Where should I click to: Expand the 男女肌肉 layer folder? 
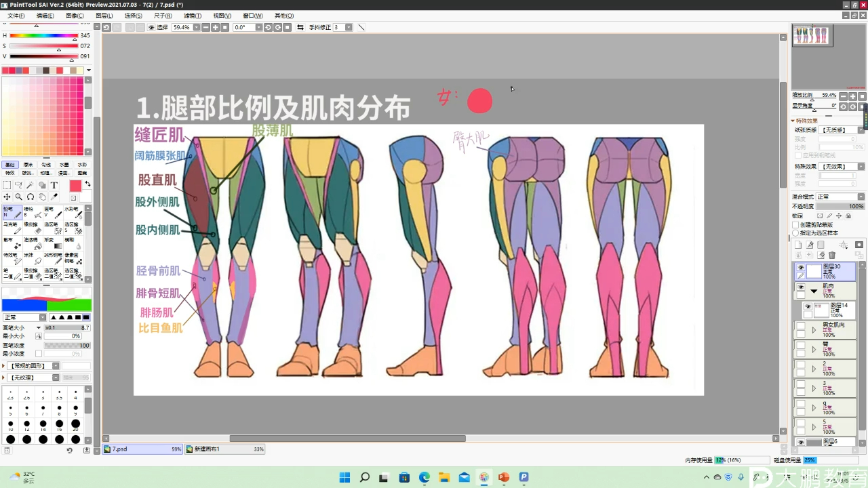814,330
